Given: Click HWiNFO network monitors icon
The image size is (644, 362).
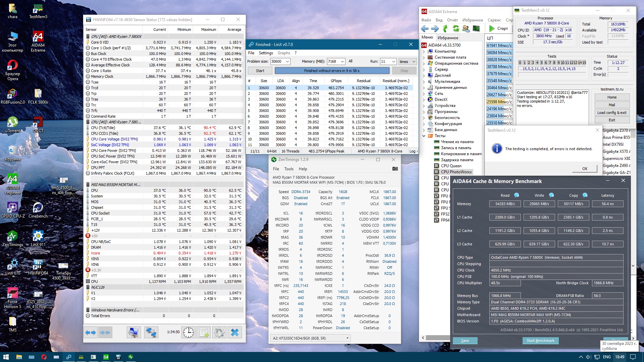Looking at the screenshot, I should pyautogui.click(x=151, y=332).
